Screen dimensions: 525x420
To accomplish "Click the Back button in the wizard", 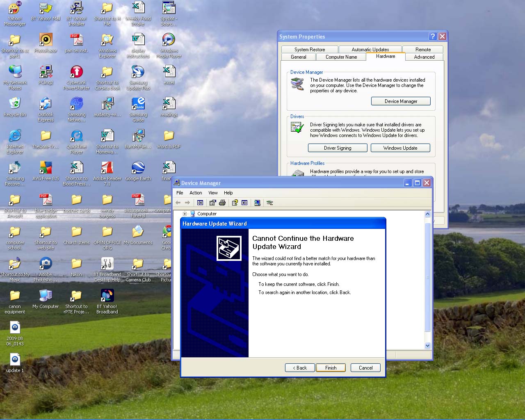I will (300, 368).
